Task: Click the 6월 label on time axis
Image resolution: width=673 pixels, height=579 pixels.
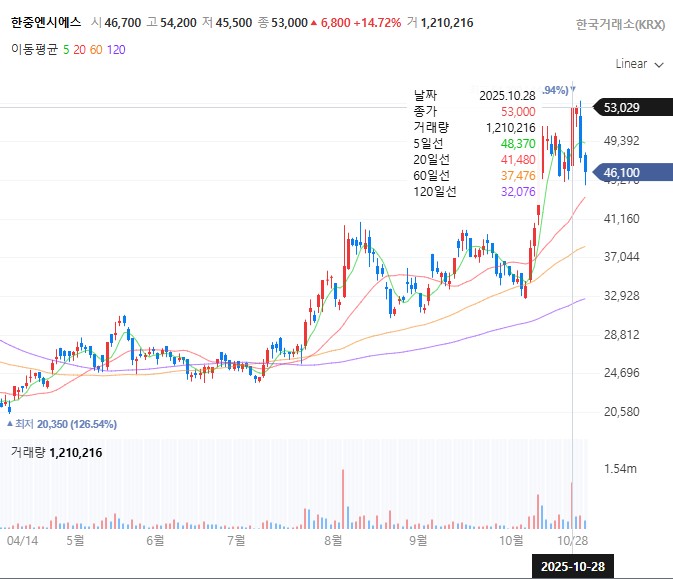Action: coord(155,540)
